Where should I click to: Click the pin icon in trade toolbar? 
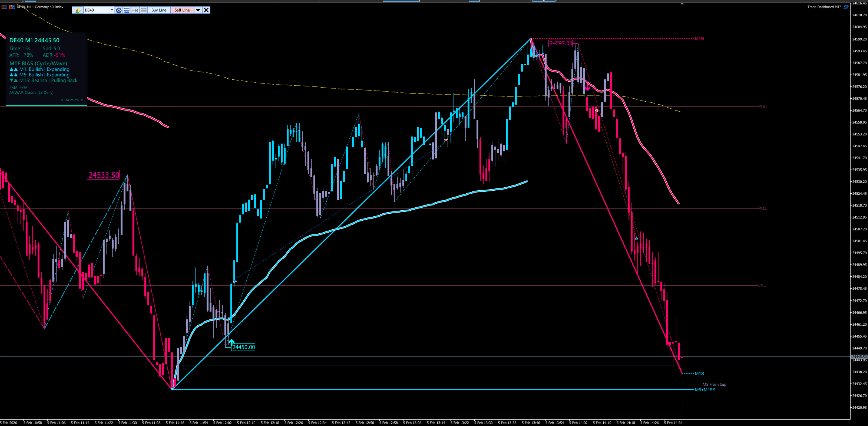point(135,10)
